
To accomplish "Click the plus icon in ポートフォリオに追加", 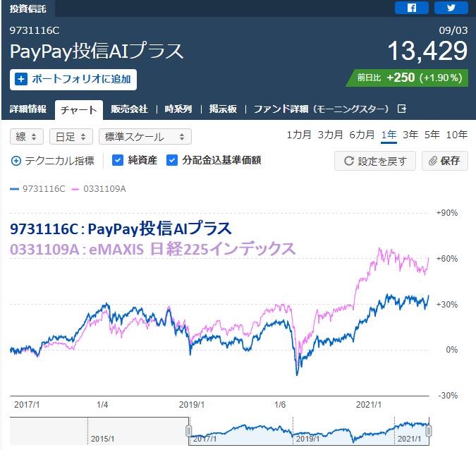I will (x=21, y=80).
